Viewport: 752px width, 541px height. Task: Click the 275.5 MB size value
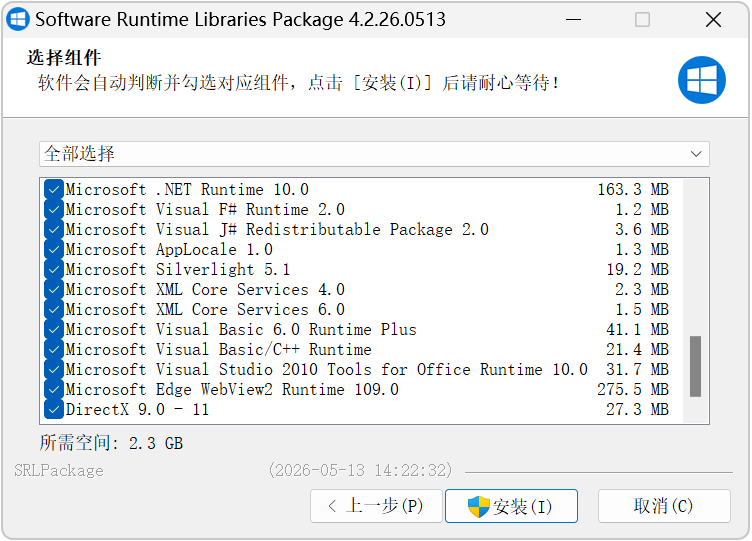[633, 389]
